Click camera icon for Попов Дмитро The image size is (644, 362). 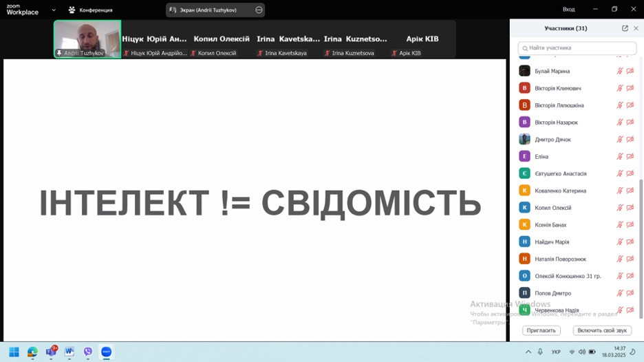[x=630, y=293]
